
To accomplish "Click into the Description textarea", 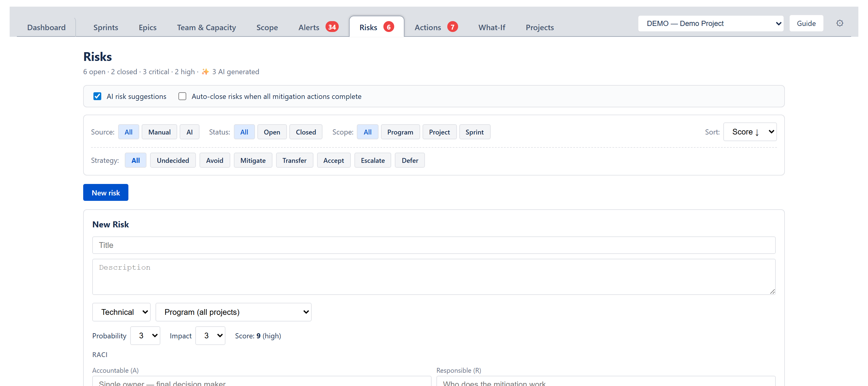I will [x=434, y=277].
